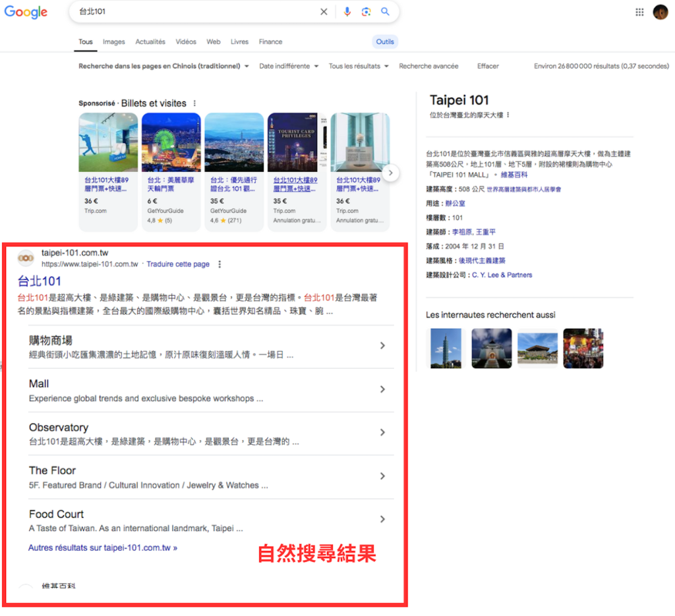Open the first 36 € Trip.com ticket card
Viewport: 675px width, 616px height.
tap(108, 172)
